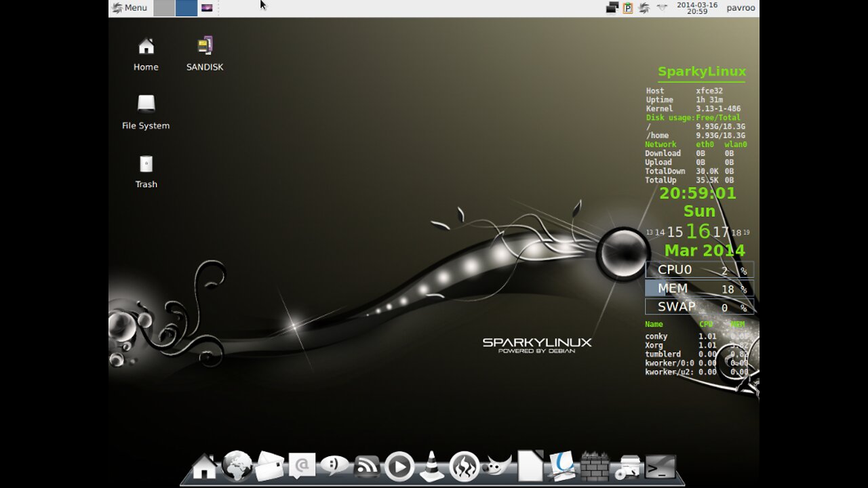Open the mail client envelope icon

coord(269,466)
